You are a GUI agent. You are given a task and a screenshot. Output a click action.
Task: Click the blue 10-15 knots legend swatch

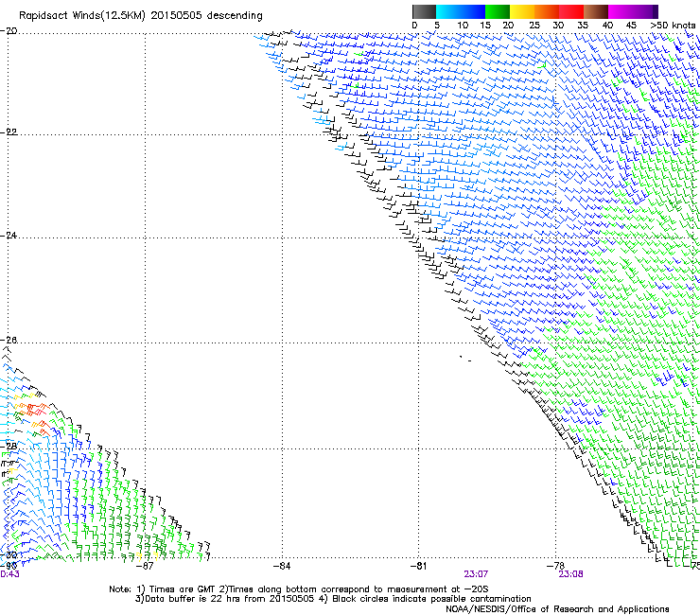click(x=473, y=11)
